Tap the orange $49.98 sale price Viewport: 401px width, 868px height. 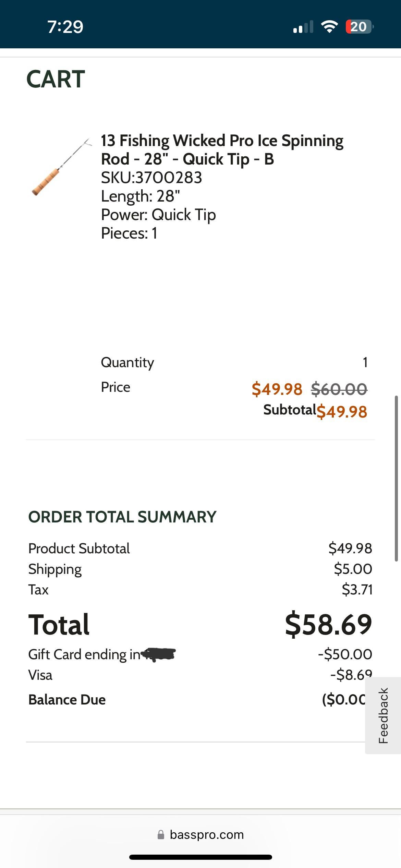coord(277,389)
